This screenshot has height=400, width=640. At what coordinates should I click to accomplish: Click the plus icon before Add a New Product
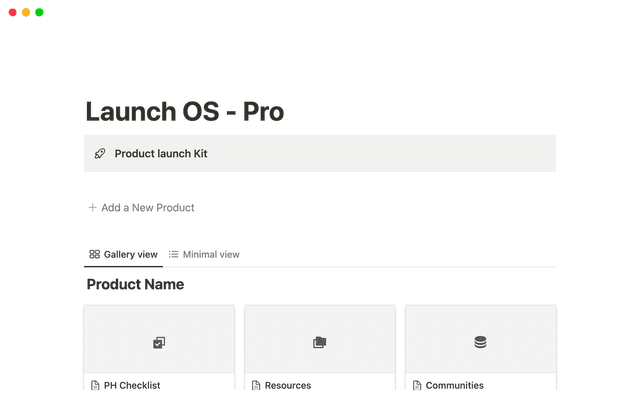pyautogui.click(x=92, y=208)
